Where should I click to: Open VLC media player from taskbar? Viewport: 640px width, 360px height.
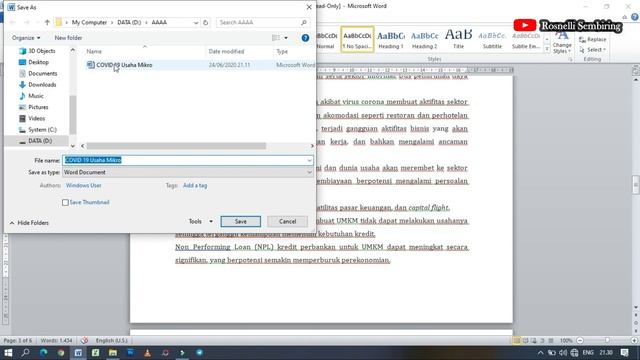(x=147, y=353)
